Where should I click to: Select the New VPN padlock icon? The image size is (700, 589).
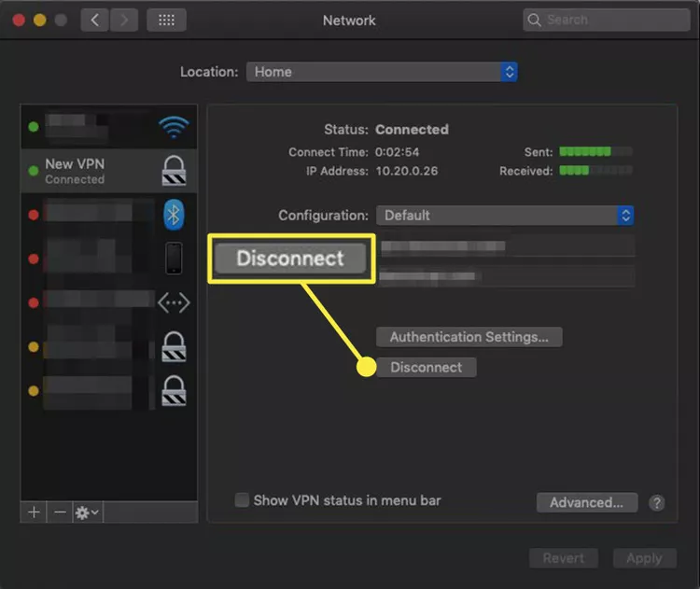(174, 171)
